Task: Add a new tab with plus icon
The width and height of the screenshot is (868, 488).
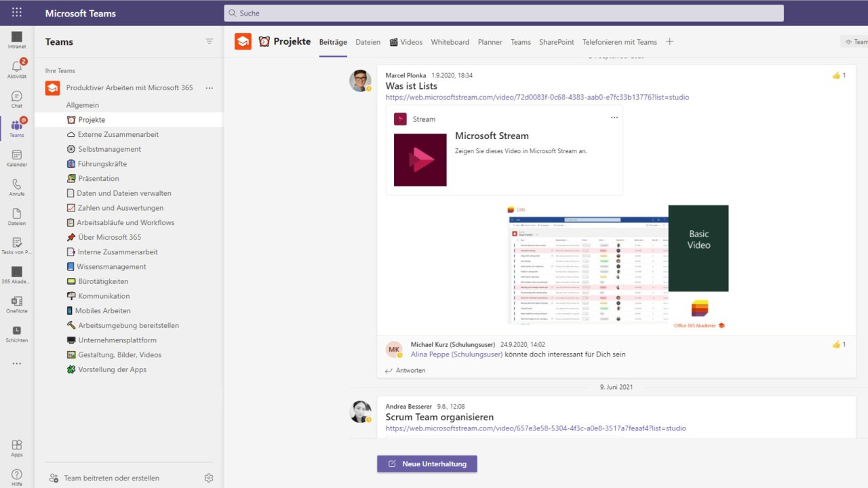Action: tap(669, 41)
